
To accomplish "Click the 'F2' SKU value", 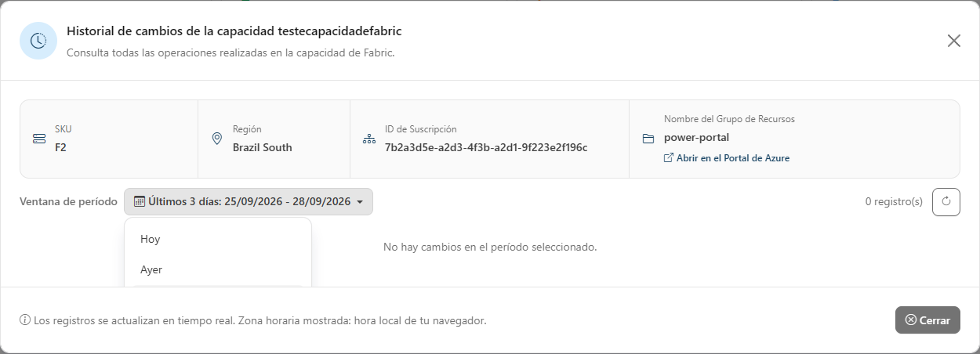I will click(x=60, y=147).
